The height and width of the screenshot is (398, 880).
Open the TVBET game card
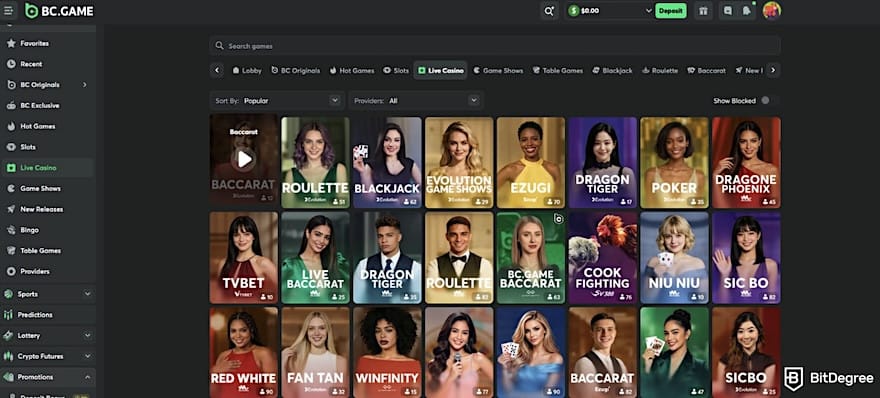(244, 258)
